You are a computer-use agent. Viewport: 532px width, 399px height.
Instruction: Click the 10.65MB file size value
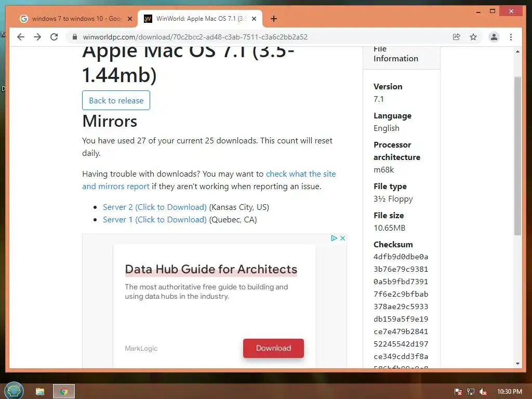(x=390, y=228)
